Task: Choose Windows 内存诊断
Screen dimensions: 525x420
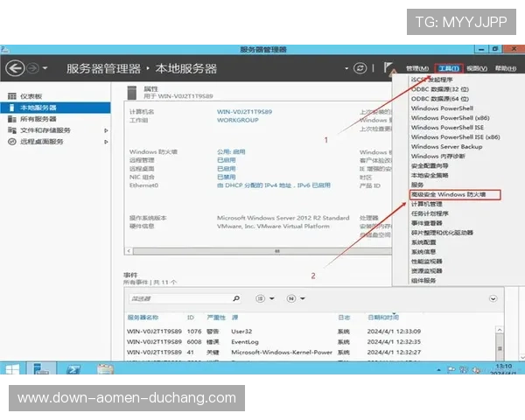Action: coord(438,156)
